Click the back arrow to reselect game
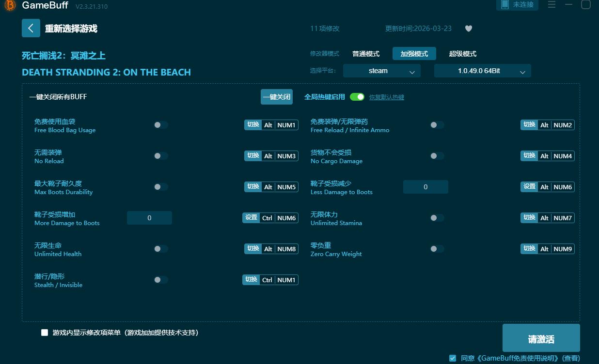 point(31,28)
